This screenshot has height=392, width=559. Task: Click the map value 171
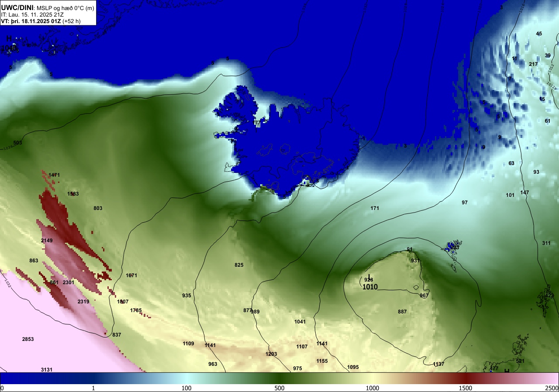pos(375,208)
